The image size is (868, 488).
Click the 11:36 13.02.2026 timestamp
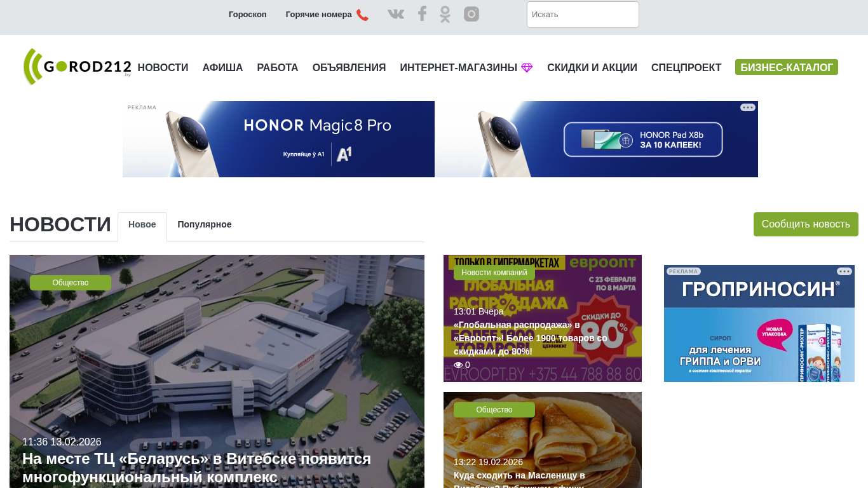click(62, 442)
